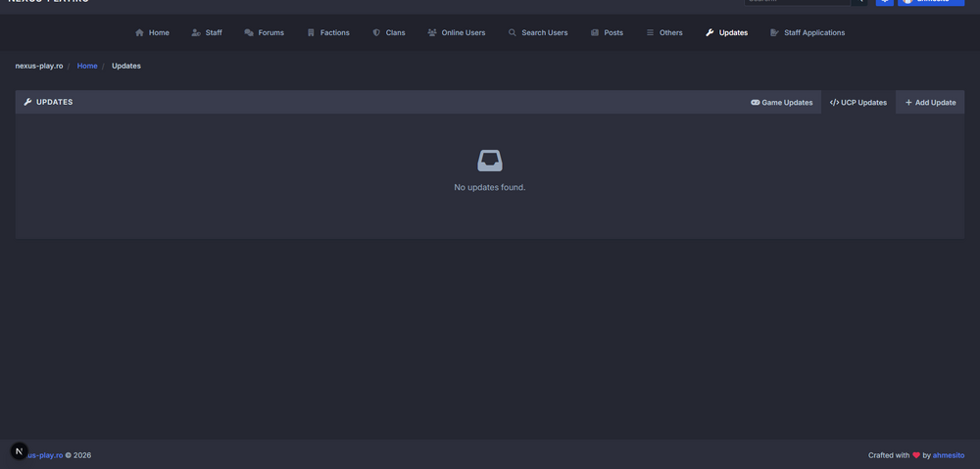
Task: Click the Home house icon in navbar
Action: 139,32
